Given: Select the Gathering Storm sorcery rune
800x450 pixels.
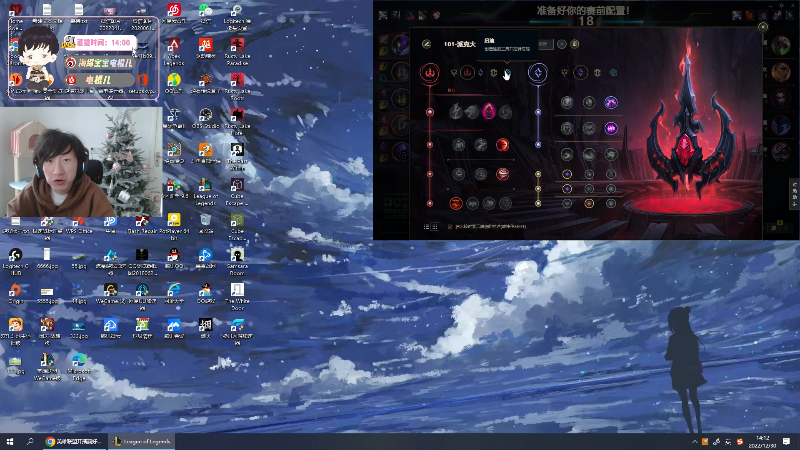Looking at the screenshot, I should [x=611, y=154].
